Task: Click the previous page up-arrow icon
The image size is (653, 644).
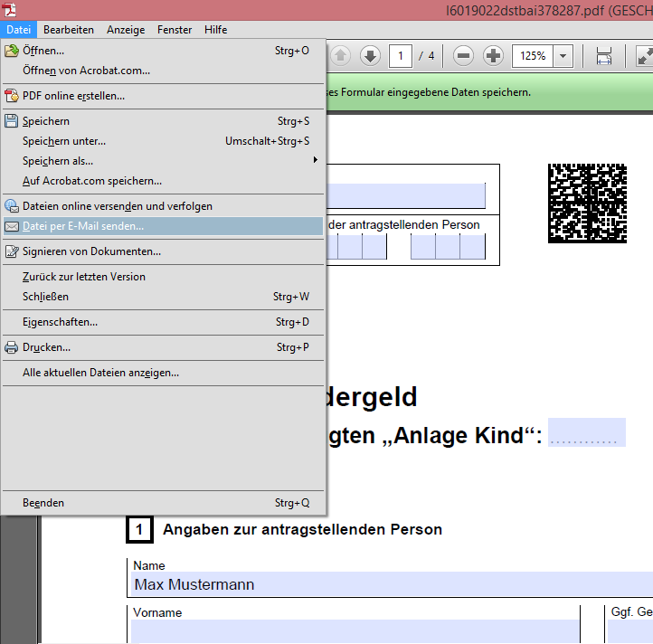Action: (341, 56)
